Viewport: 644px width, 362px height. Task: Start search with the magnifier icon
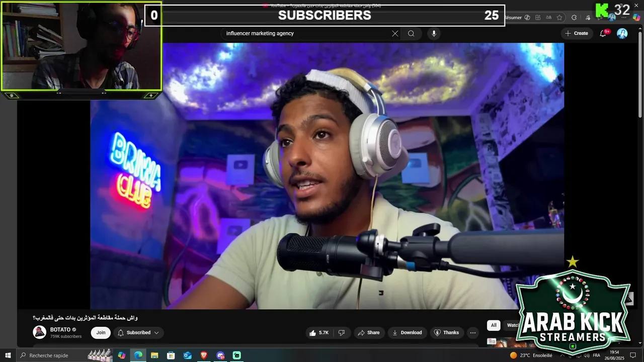[x=411, y=34]
